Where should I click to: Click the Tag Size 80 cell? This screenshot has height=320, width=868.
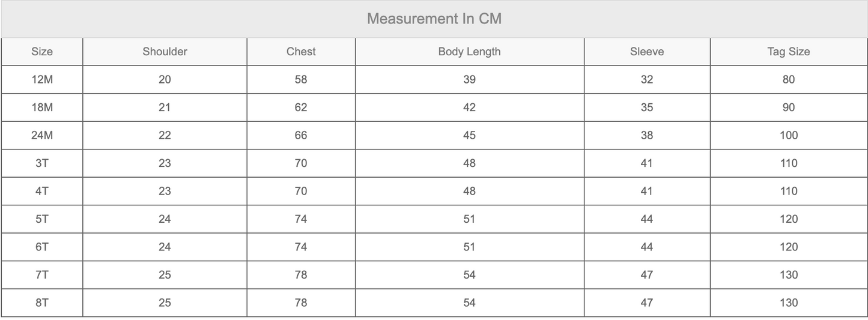(x=789, y=79)
